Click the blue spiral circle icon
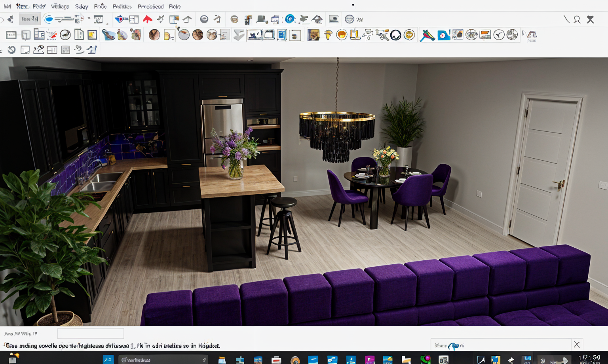 click(x=290, y=19)
